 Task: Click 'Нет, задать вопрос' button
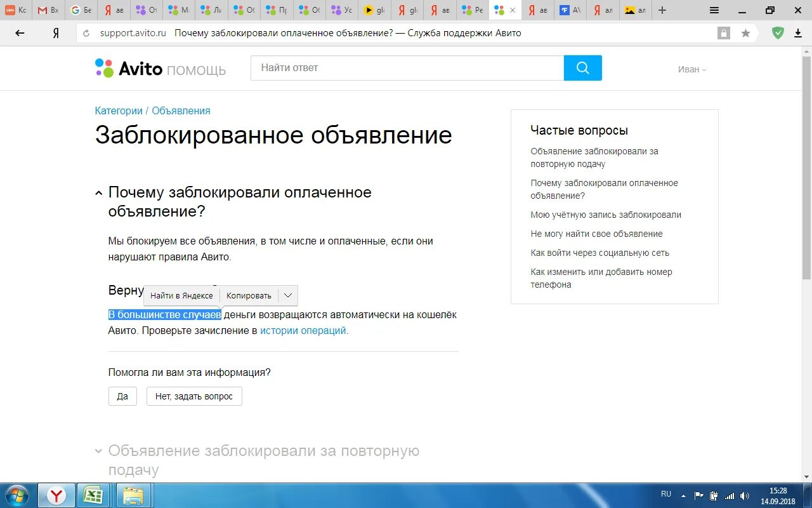click(194, 396)
